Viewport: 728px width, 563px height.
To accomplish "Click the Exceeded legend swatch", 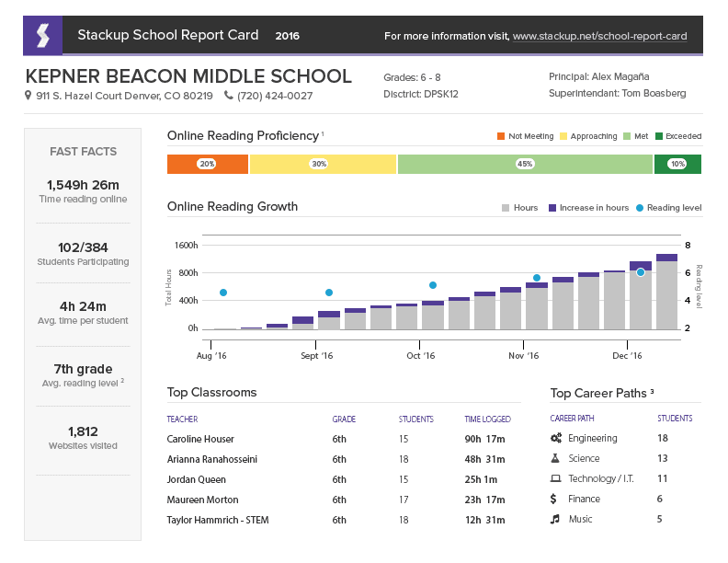I will pos(659,136).
